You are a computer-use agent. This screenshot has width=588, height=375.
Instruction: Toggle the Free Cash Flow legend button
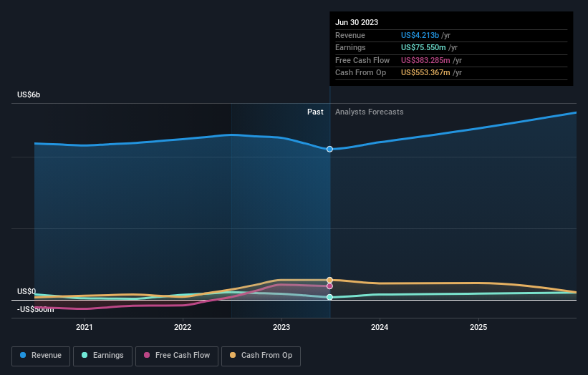[177, 356]
